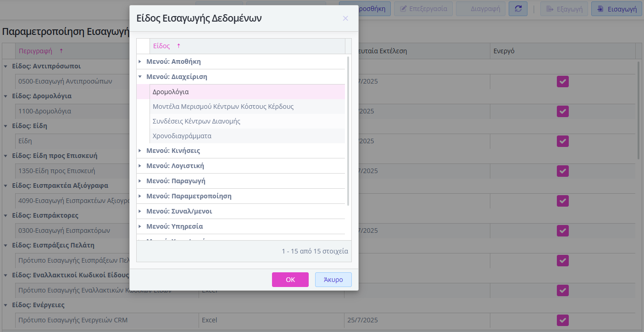This screenshot has width=644, height=332.
Task: Click the Διαγραφή delete toolbar button
Action: pos(481,9)
